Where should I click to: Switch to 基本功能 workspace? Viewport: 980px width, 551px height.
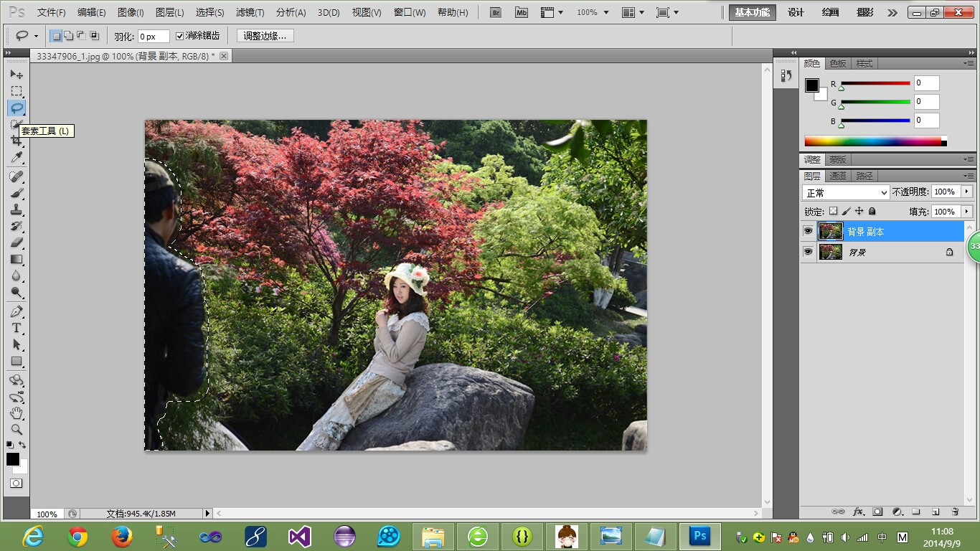(753, 13)
